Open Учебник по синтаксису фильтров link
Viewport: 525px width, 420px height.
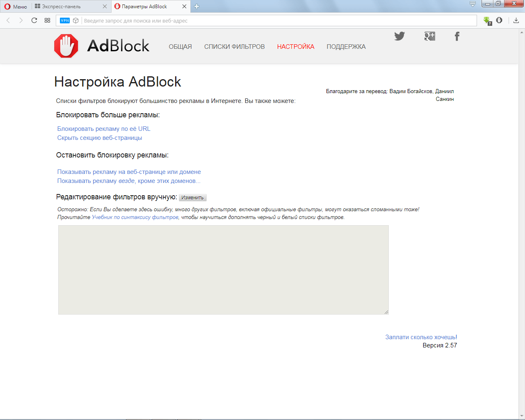(135, 217)
